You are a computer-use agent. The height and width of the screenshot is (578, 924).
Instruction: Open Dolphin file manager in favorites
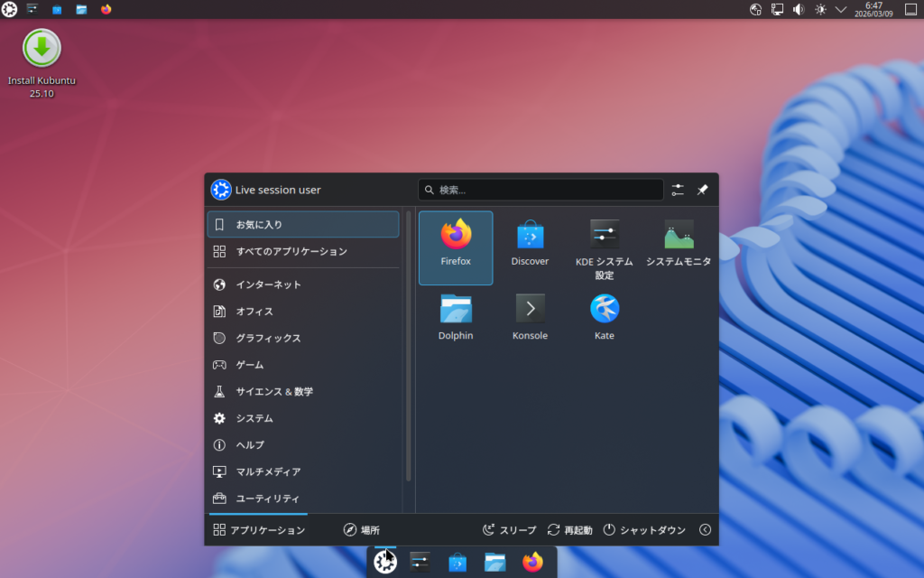tap(456, 320)
